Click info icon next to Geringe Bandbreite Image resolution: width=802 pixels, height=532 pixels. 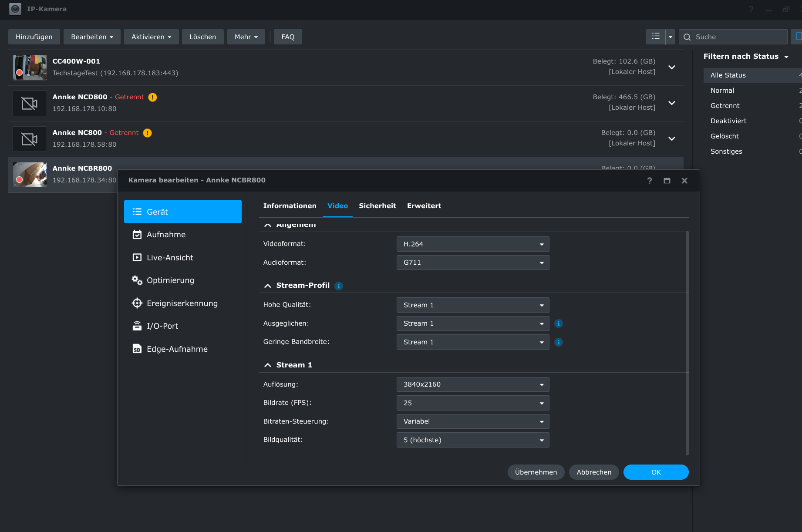[558, 342]
